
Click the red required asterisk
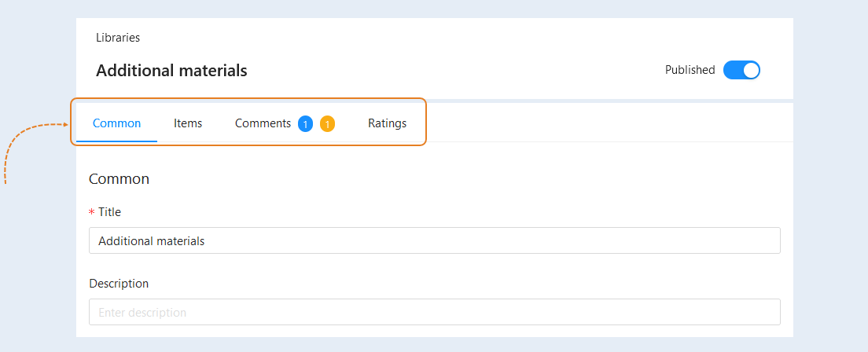coord(92,212)
